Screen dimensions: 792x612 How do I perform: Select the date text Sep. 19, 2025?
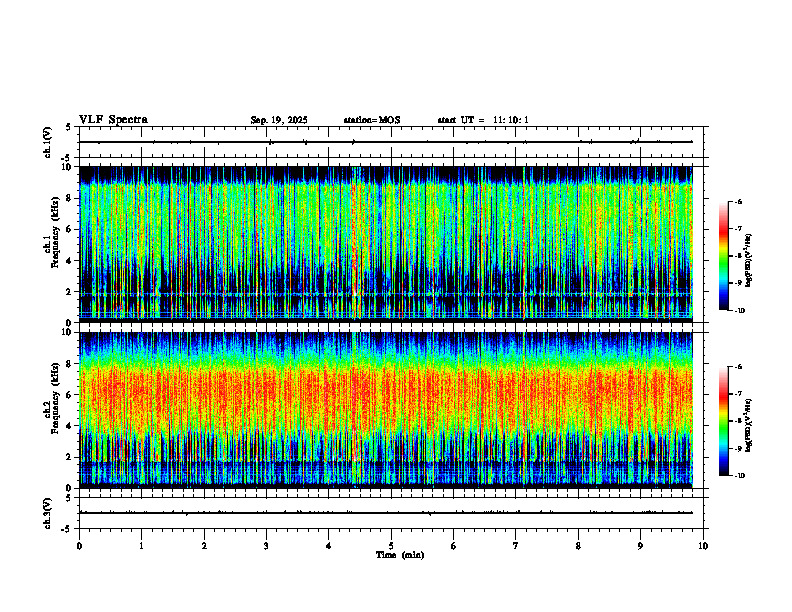279,120
